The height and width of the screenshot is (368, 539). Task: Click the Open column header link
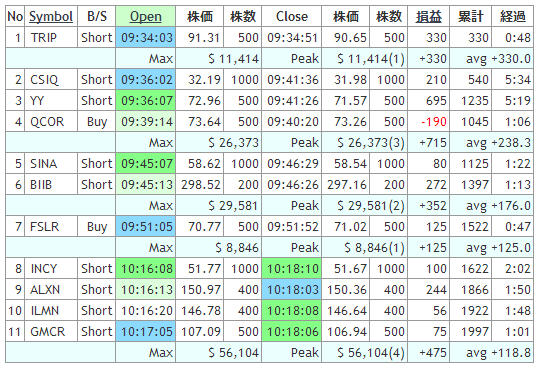pyautogui.click(x=145, y=16)
